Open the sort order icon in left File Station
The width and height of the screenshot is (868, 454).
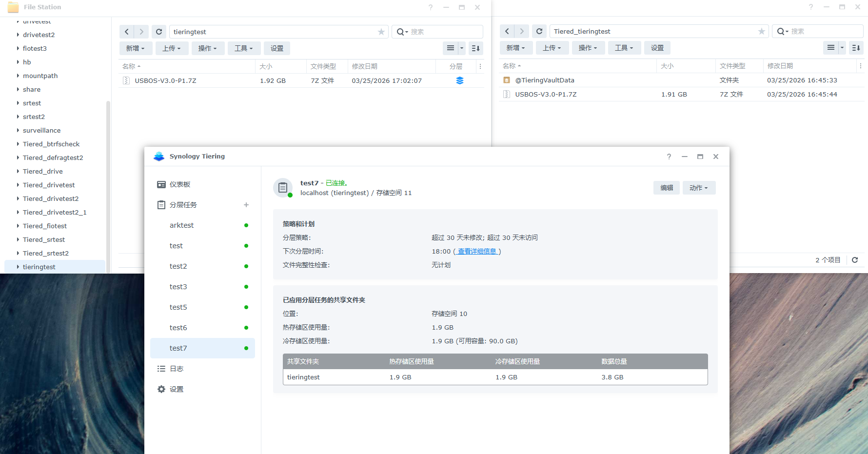[475, 48]
